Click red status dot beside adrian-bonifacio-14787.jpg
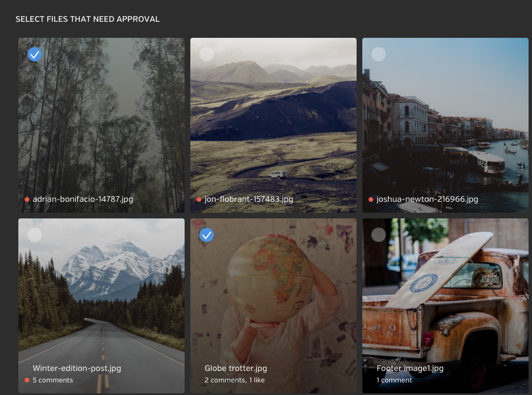This screenshot has width=532, height=395. [27, 200]
